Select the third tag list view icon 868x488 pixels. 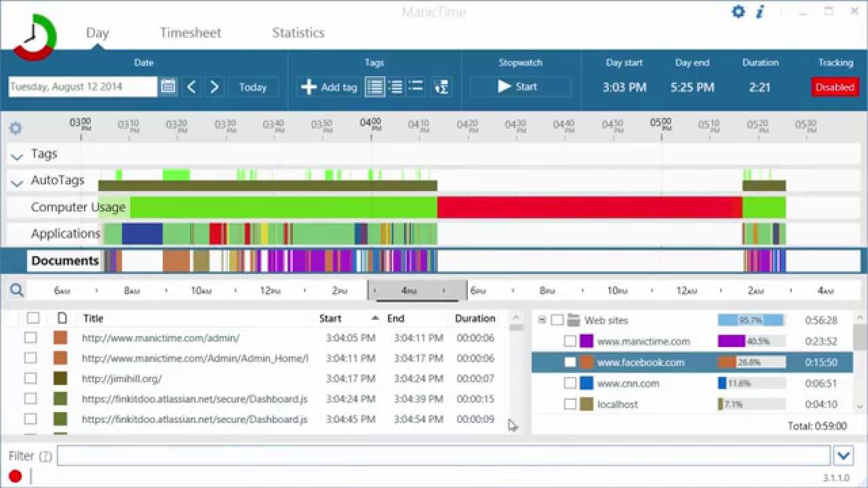(x=416, y=87)
